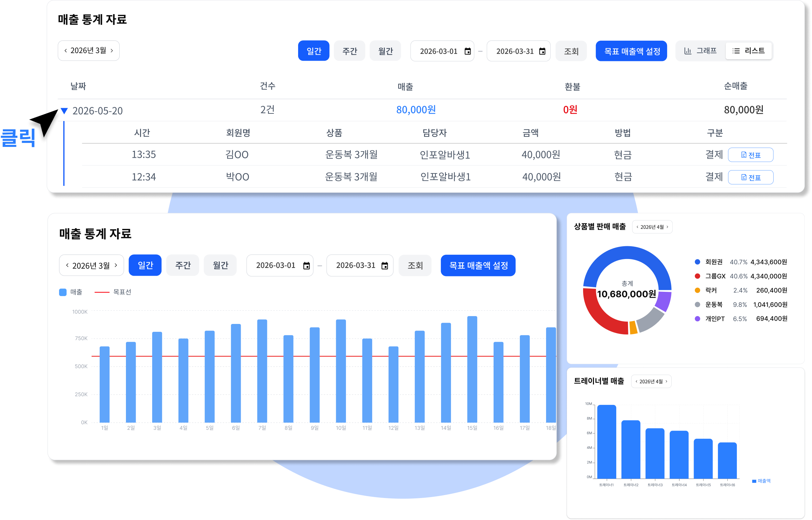This screenshot has width=812, height=520.
Task: Click 4,343,600원 회원권 amount
Action: (769, 262)
